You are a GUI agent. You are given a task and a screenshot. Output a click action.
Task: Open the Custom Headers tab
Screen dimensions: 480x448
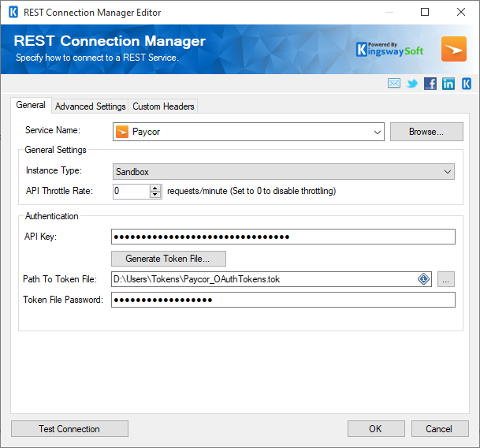pos(163,106)
